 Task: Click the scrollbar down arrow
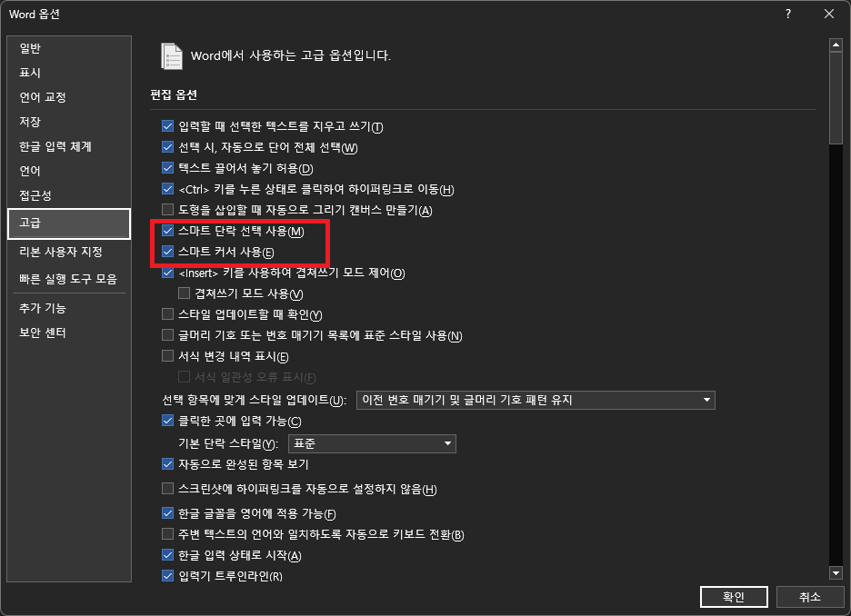click(836, 572)
